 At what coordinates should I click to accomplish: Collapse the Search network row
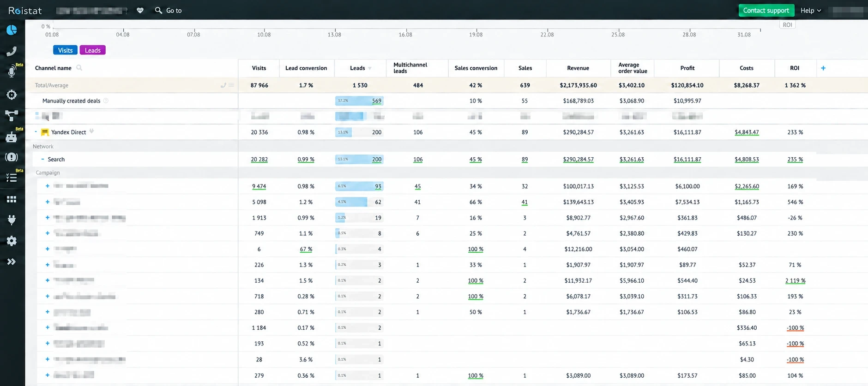(42, 159)
